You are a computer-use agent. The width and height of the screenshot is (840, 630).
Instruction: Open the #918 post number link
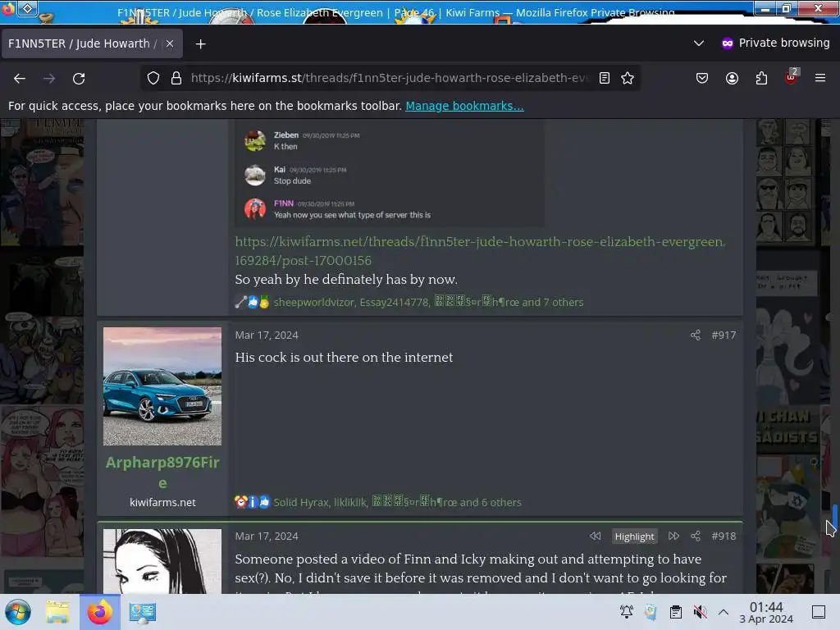(724, 536)
